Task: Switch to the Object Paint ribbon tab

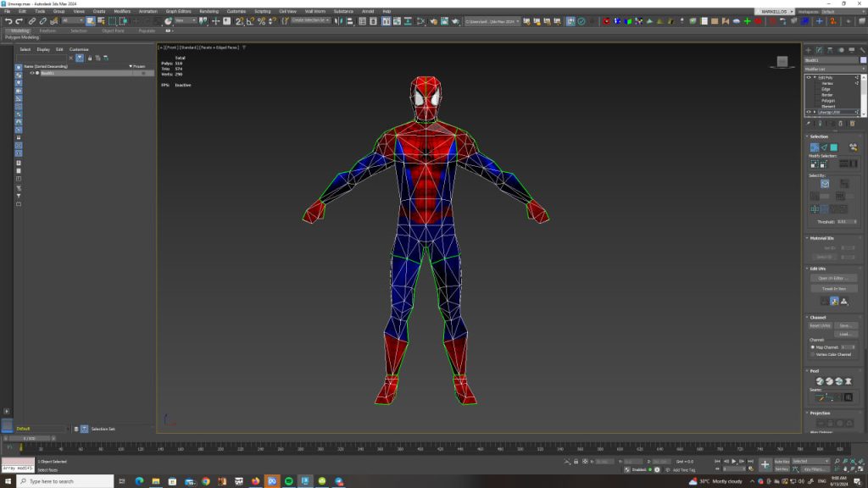Action: [113, 30]
